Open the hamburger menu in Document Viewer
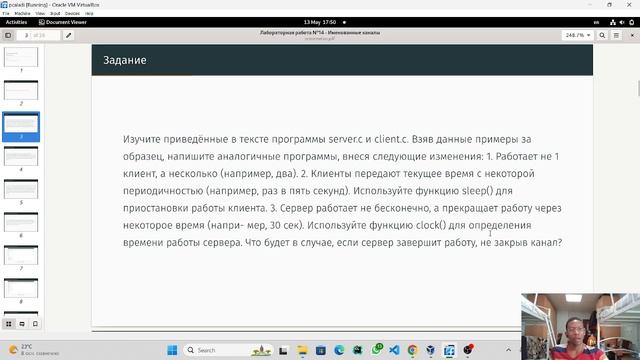This screenshot has width=640, height=360. point(616,36)
